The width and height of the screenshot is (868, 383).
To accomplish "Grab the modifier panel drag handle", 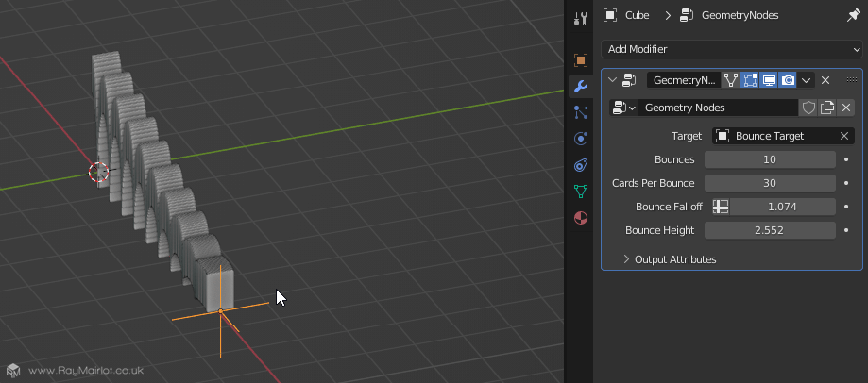I will 852,80.
